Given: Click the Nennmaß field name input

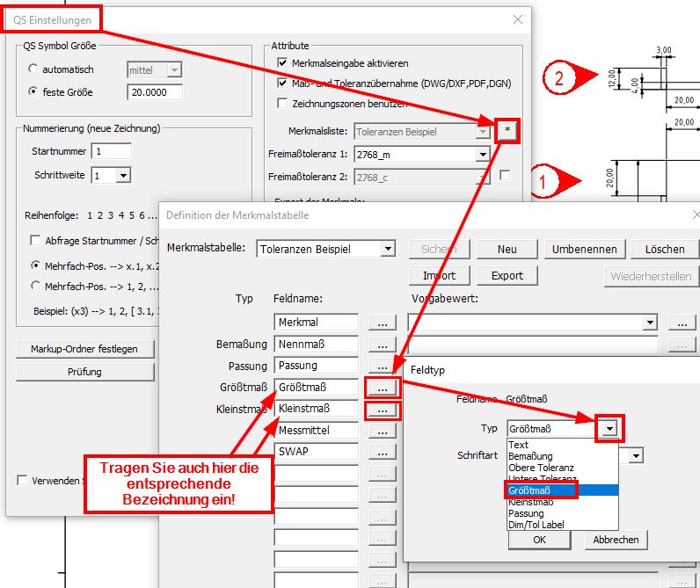Looking at the screenshot, I should 316,344.
